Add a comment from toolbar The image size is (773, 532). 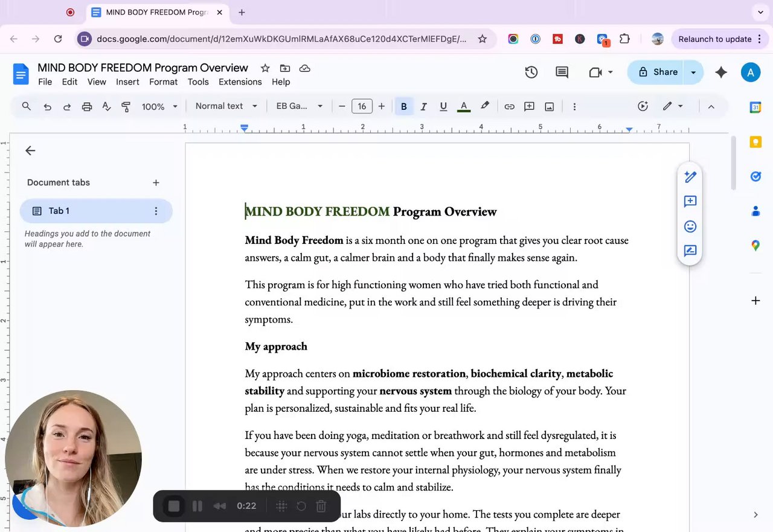[x=530, y=107]
